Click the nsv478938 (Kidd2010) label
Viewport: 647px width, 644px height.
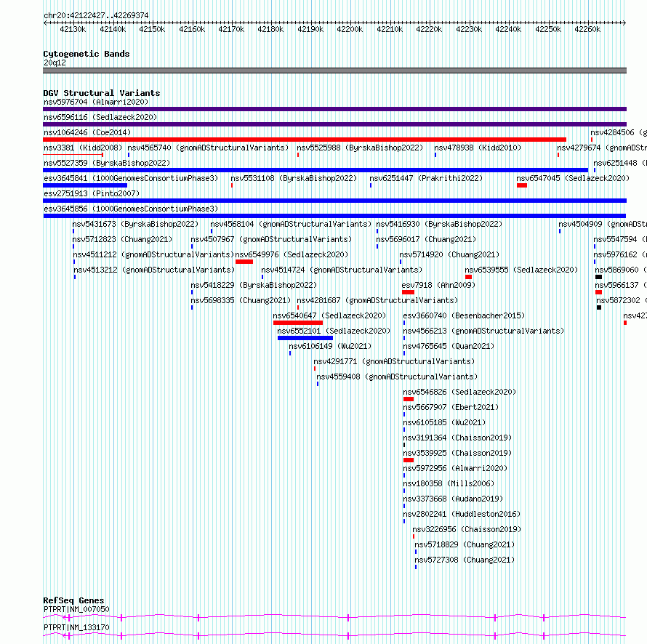coord(478,148)
